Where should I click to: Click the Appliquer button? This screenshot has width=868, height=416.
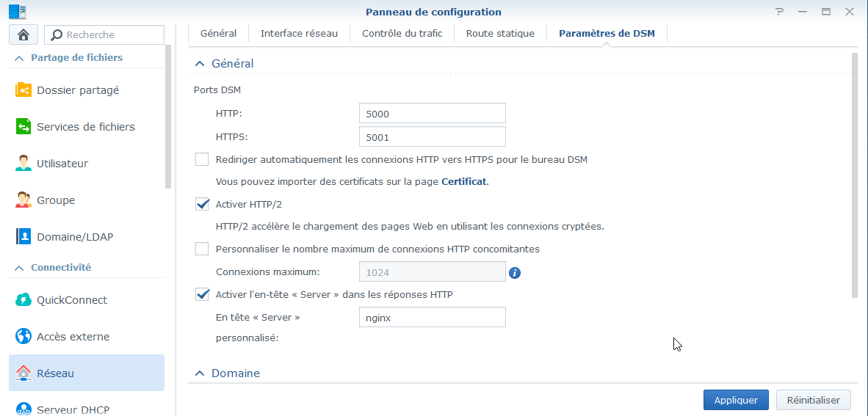coord(736,401)
